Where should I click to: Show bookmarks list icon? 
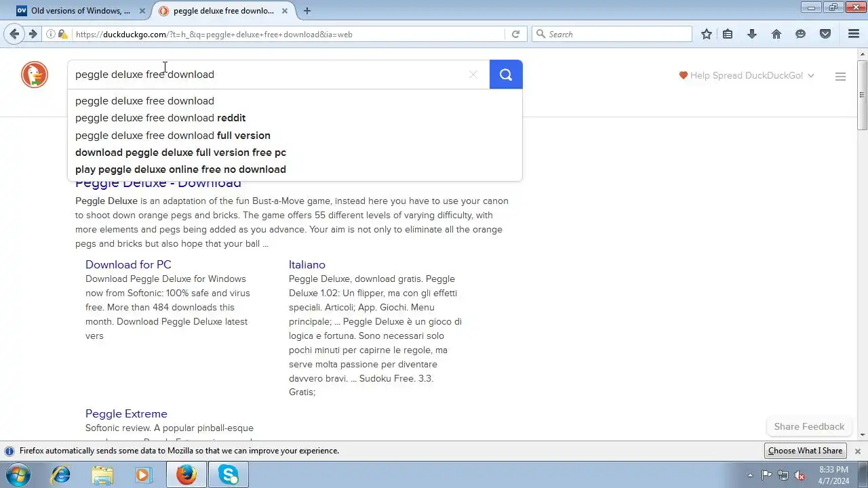coord(728,34)
